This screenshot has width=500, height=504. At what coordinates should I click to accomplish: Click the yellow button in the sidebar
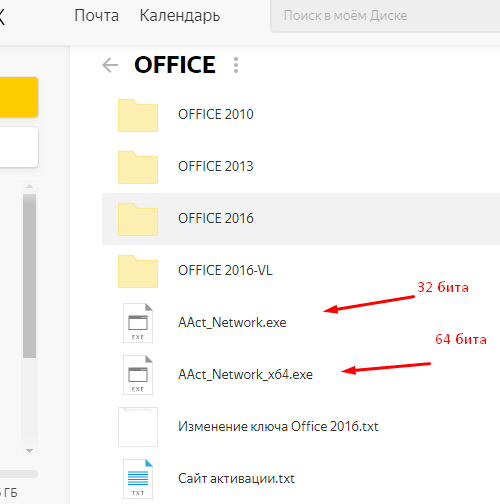pos(19,97)
